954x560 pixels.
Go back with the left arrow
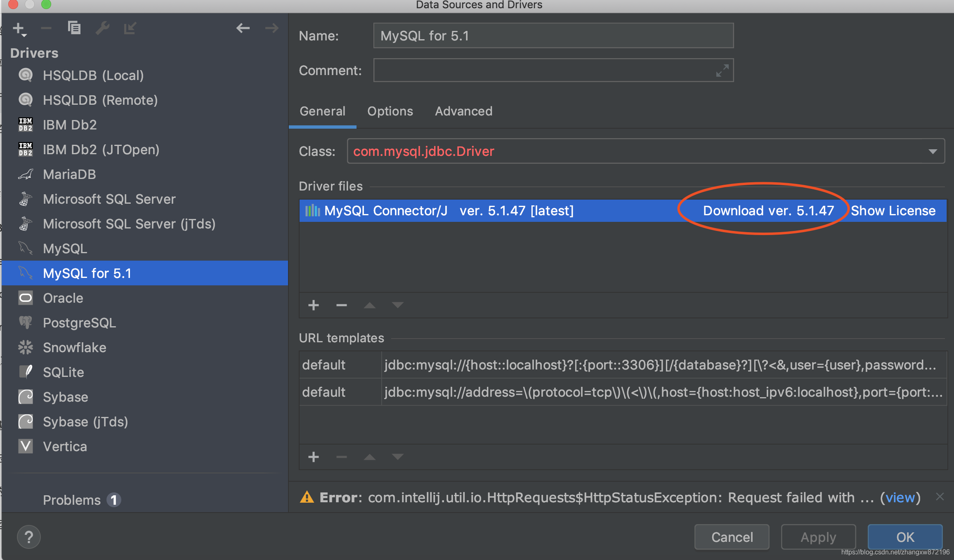(x=243, y=28)
